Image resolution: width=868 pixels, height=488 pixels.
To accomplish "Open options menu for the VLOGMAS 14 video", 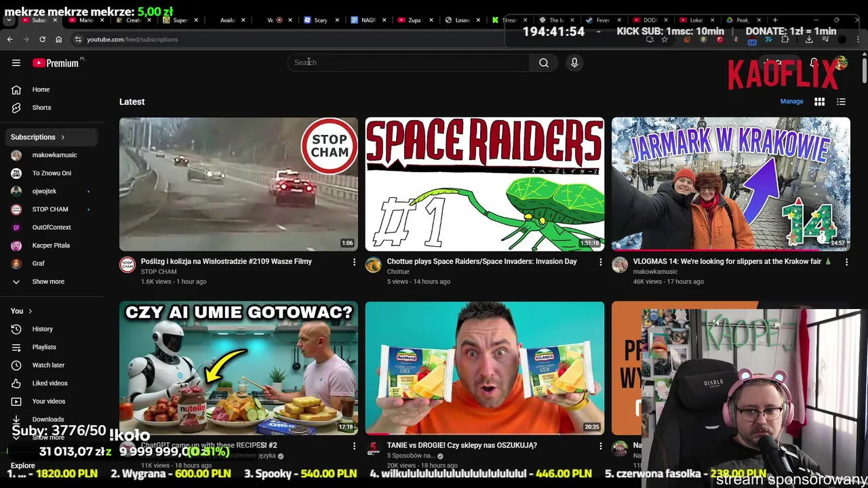I will (x=846, y=262).
